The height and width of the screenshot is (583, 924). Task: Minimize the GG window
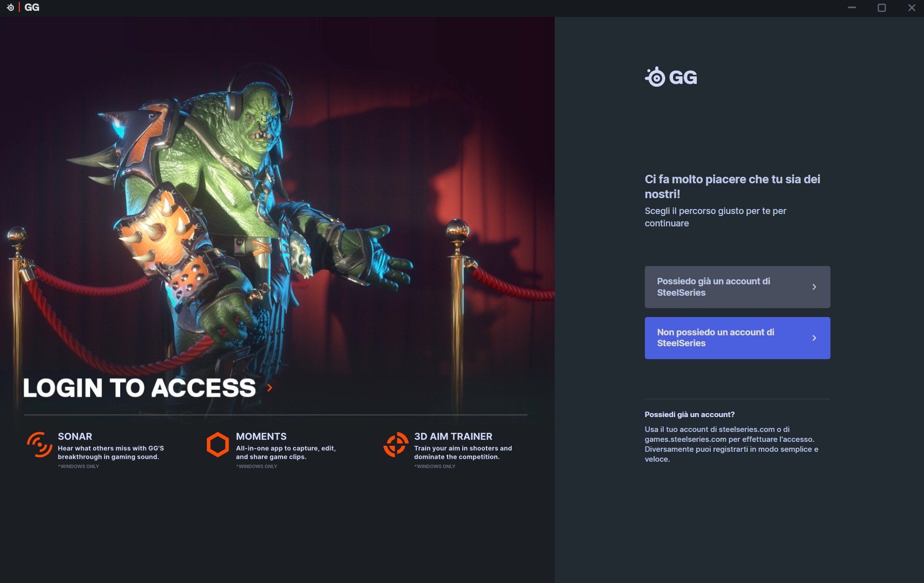(x=852, y=7)
